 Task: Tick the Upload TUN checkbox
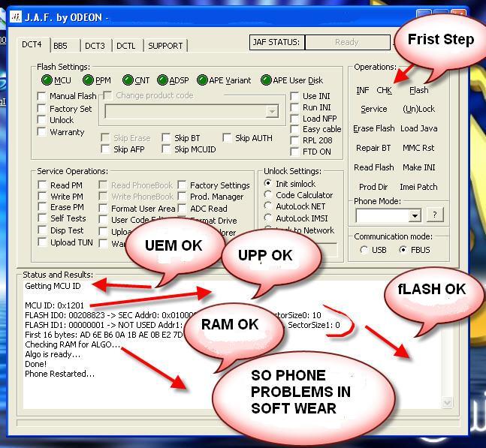(42, 242)
